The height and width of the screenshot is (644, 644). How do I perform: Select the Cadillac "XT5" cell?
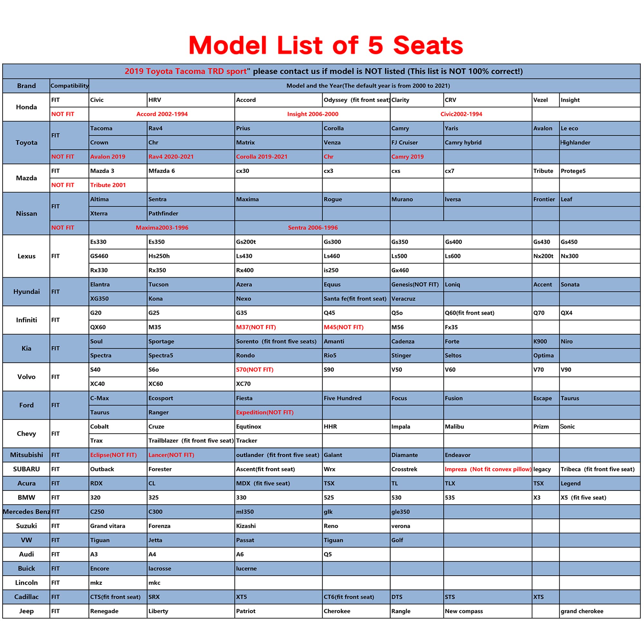(242, 597)
